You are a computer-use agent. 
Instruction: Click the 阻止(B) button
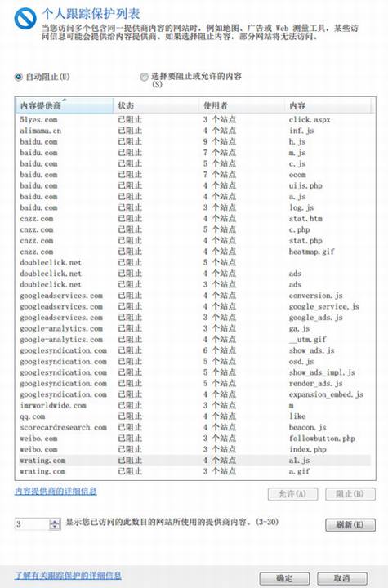(x=350, y=494)
